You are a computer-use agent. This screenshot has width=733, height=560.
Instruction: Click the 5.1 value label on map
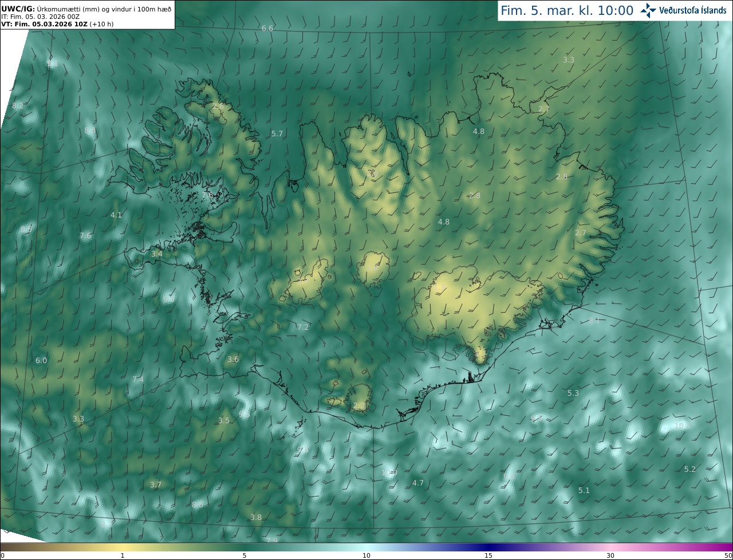click(584, 490)
